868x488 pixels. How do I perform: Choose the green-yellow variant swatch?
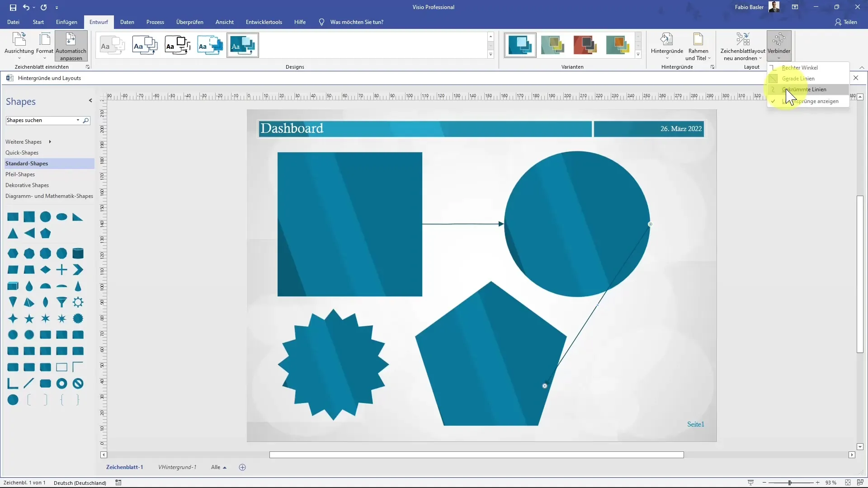552,45
